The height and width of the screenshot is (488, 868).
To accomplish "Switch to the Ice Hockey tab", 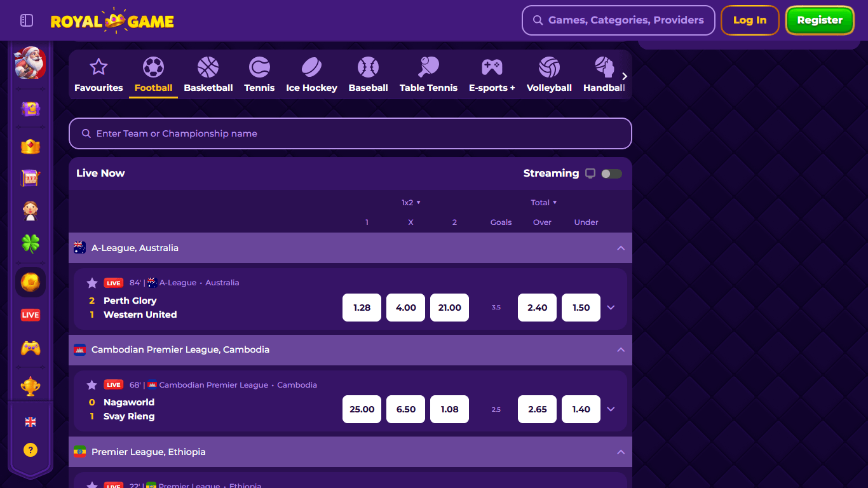I will pos(311,75).
